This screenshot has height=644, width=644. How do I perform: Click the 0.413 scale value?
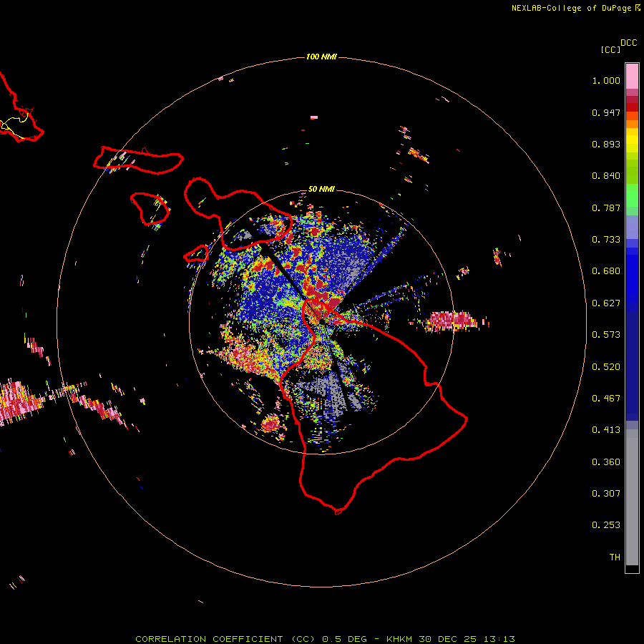tap(606, 430)
